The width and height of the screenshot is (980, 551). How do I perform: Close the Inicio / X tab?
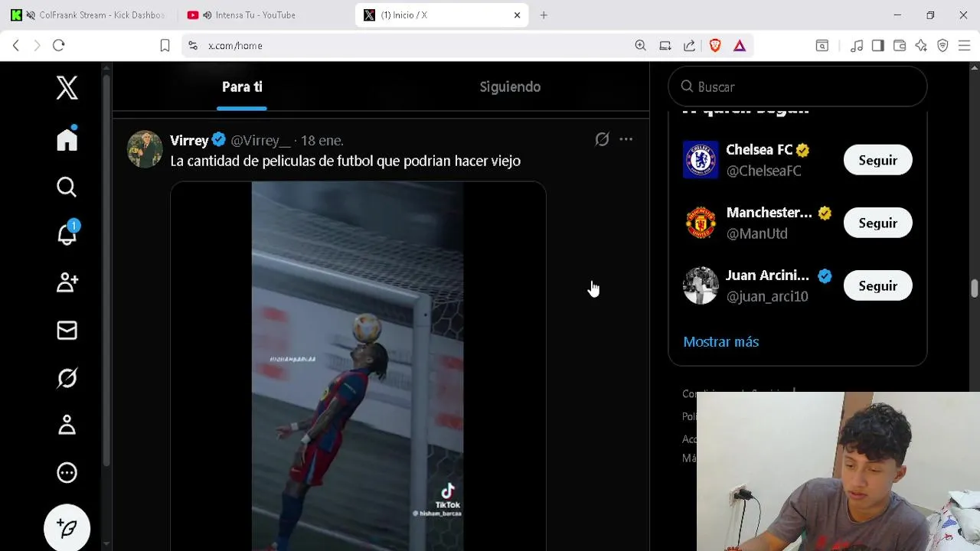point(517,15)
